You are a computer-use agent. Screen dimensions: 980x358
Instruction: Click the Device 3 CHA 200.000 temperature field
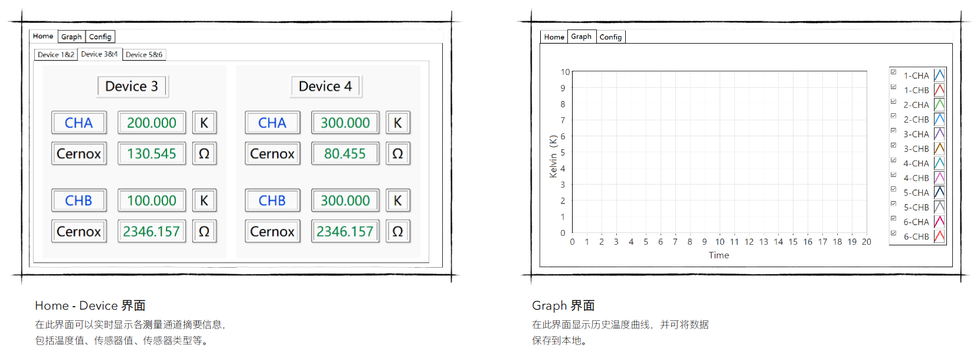[x=152, y=123]
